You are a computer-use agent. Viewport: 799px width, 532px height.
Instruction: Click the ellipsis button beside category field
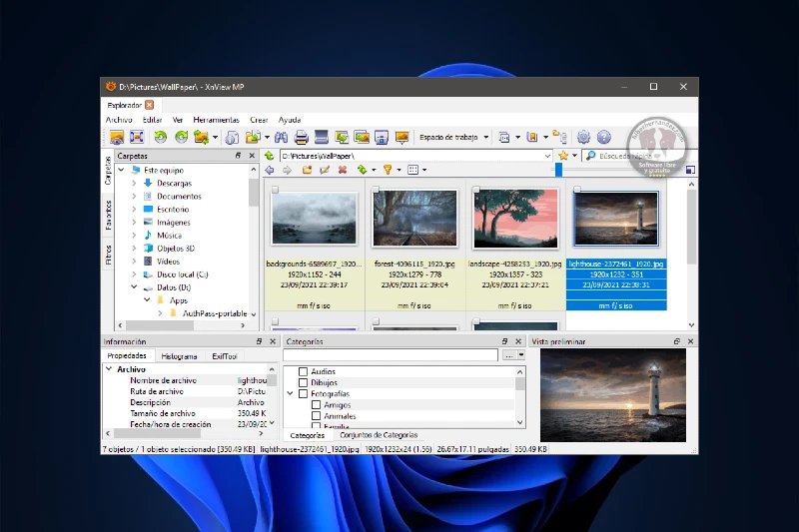(508, 355)
